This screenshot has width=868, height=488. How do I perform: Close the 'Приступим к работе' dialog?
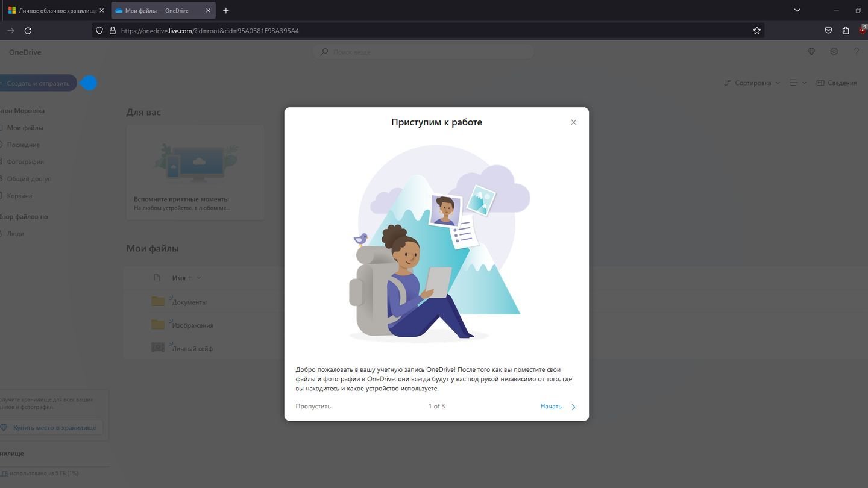point(573,122)
